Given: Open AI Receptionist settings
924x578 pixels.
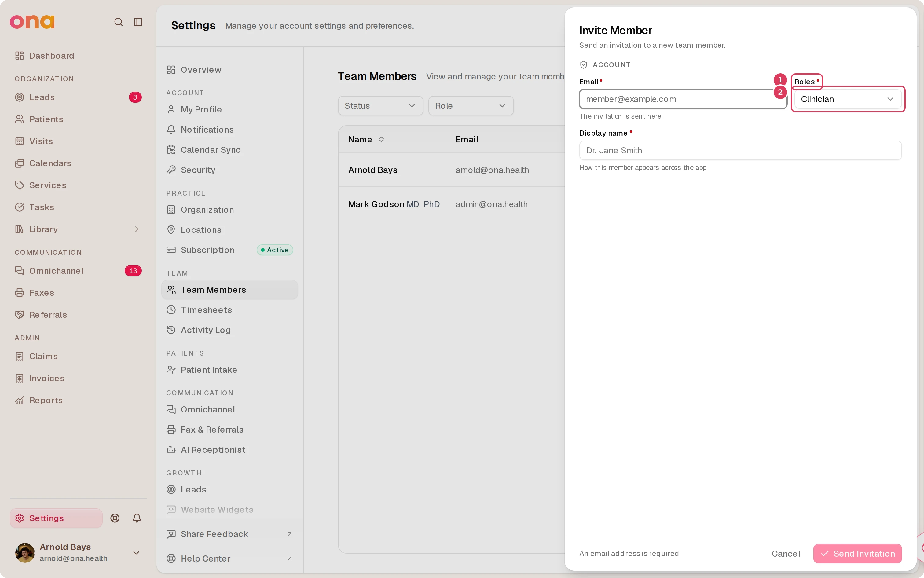Looking at the screenshot, I should (x=229, y=450).
